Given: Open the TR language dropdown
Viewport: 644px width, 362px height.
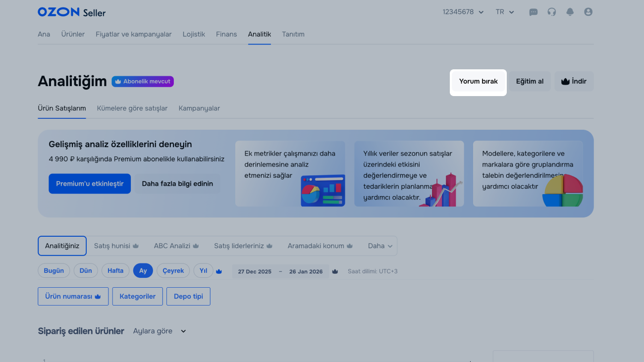Looking at the screenshot, I should pyautogui.click(x=505, y=12).
